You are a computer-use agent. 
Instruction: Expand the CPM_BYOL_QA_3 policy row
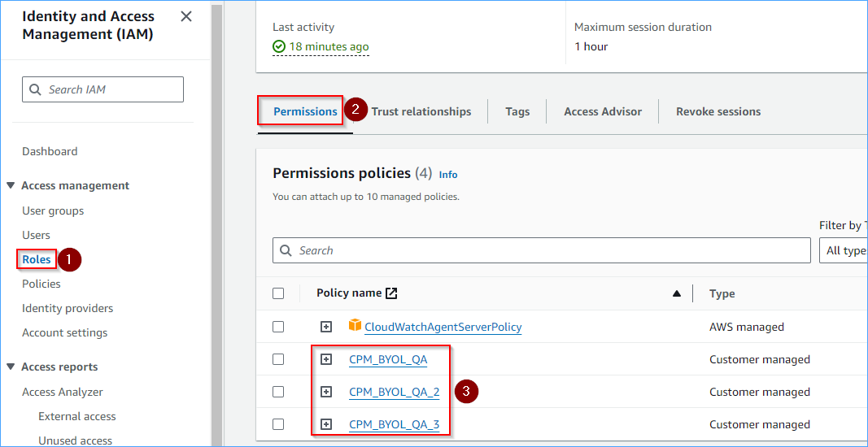click(326, 425)
